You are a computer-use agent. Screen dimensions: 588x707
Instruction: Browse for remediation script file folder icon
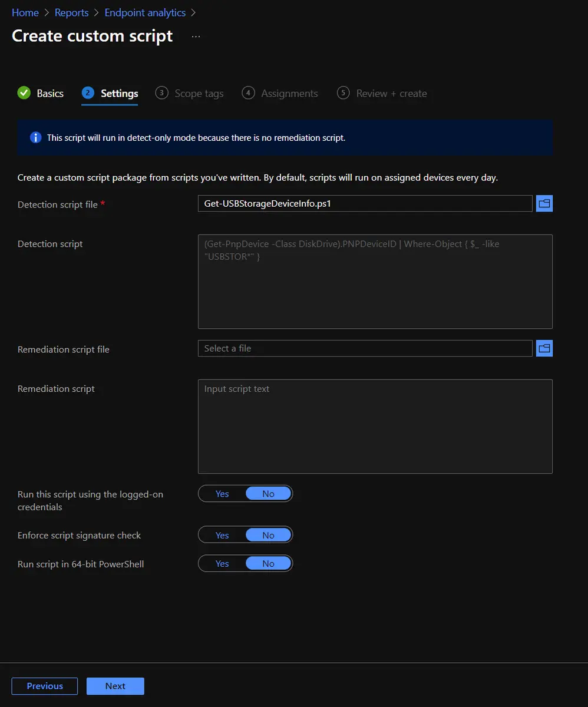544,349
